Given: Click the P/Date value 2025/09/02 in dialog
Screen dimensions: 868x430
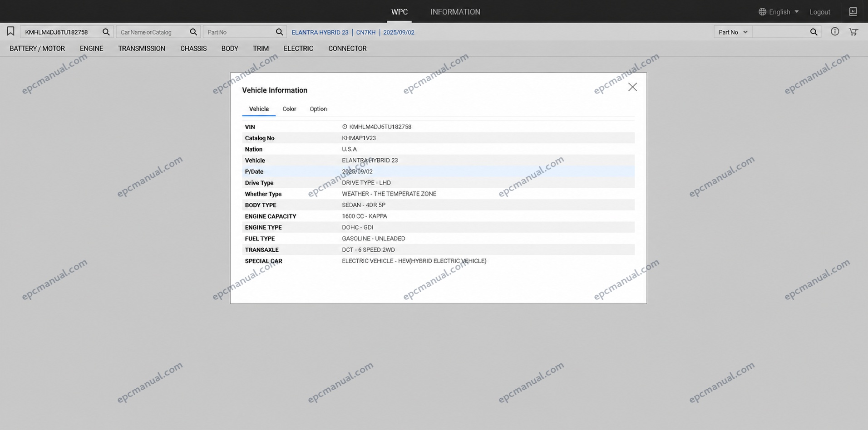Looking at the screenshot, I should (x=357, y=171).
